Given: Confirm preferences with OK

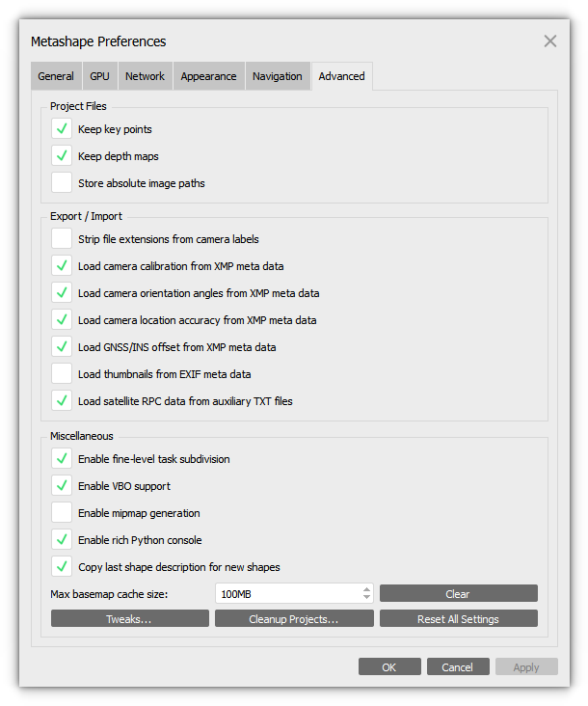Looking at the screenshot, I should click(x=389, y=666).
